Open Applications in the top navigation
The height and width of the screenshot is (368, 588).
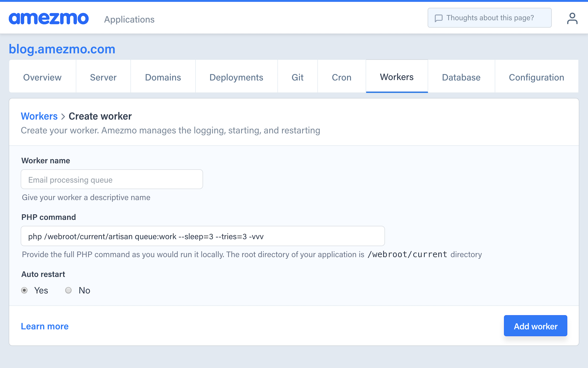(x=129, y=20)
